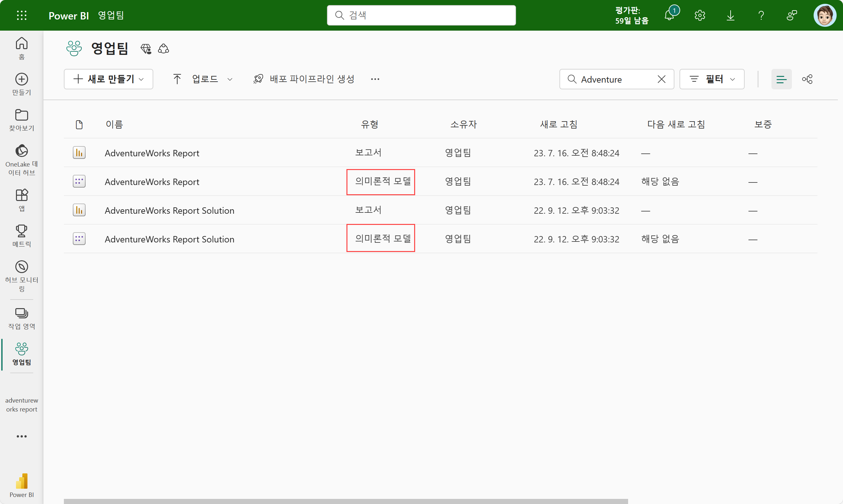
Task: Open AdventureWorks Report Solution report link
Action: (x=169, y=211)
